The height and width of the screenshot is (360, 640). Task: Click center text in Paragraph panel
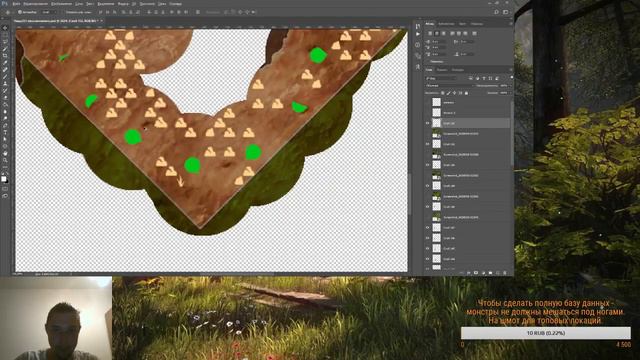click(x=437, y=33)
